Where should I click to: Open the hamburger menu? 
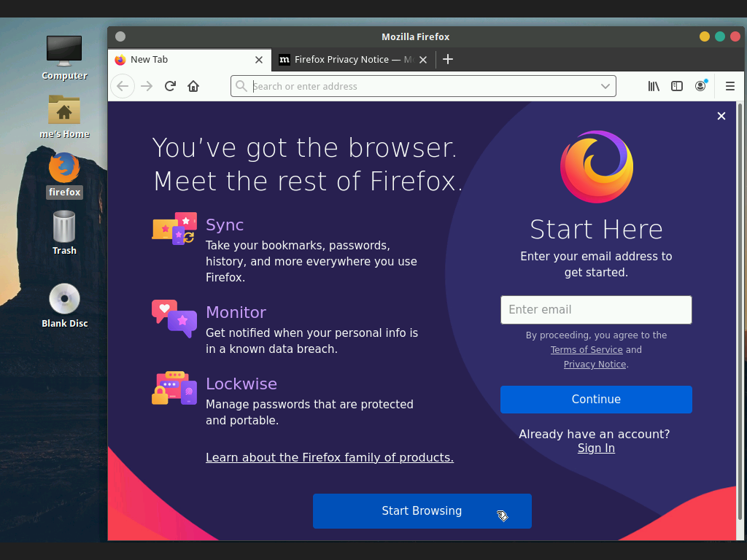point(730,86)
